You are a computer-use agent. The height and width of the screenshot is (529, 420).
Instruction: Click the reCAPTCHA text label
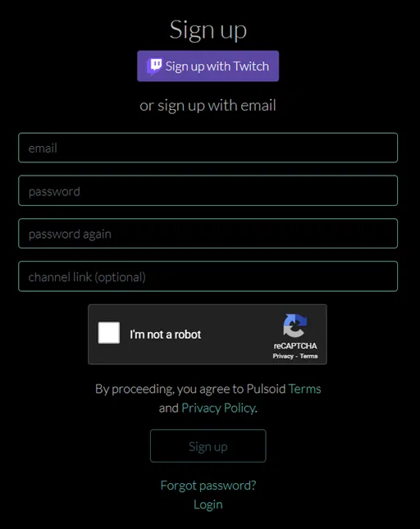295,346
